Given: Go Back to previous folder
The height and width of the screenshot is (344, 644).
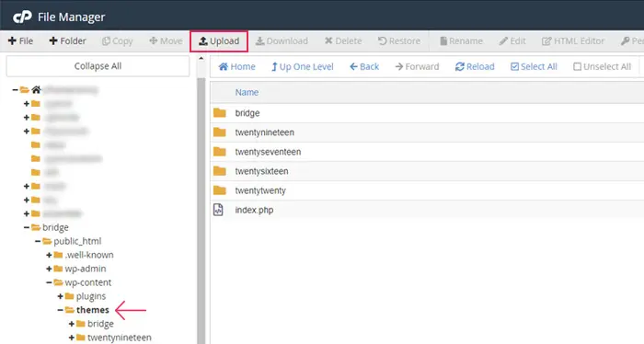Looking at the screenshot, I should (364, 66).
